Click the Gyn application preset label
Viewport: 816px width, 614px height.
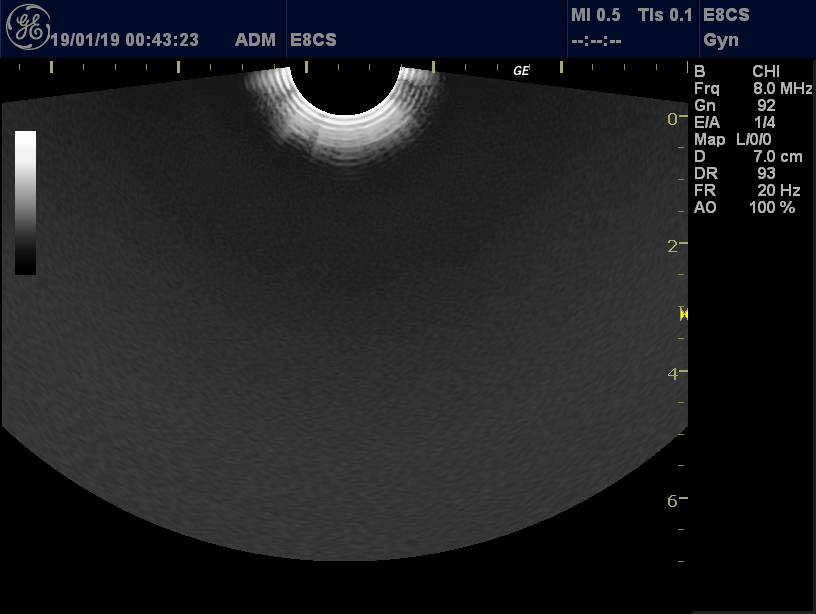point(721,40)
